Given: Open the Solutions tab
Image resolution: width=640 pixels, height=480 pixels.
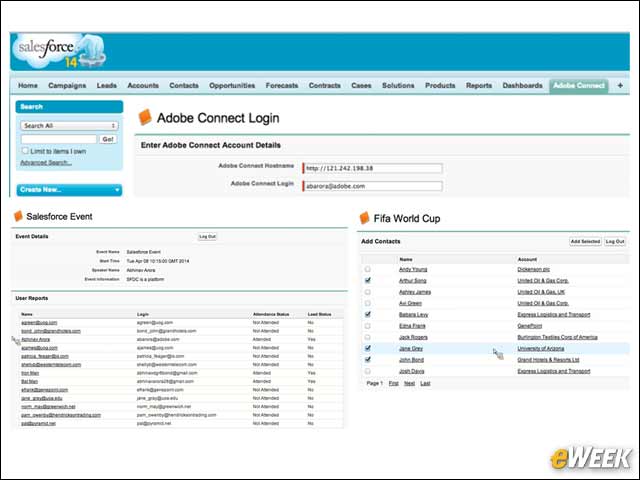Looking at the screenshot, I should coord(398,85).
